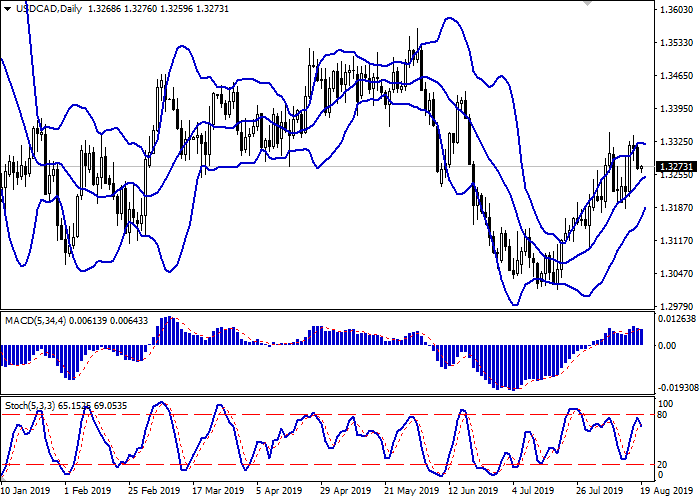This screenshot has width=700, height=500.
Task: Click the 1.36030 price level on axis
Action: (x=675, y=10)
